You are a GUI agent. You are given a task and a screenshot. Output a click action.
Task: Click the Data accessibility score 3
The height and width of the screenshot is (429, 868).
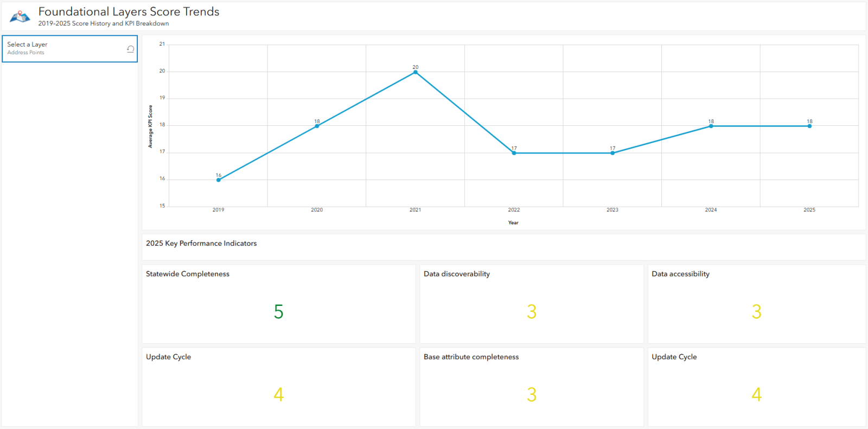757,312
